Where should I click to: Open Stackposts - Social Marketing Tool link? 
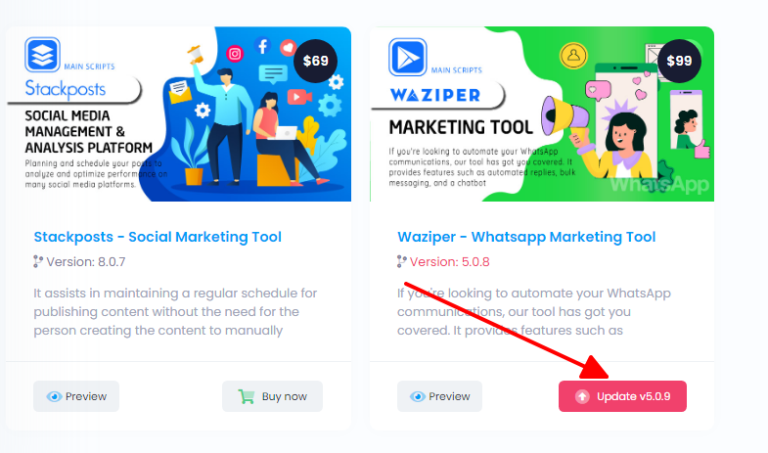pos(157,237)
